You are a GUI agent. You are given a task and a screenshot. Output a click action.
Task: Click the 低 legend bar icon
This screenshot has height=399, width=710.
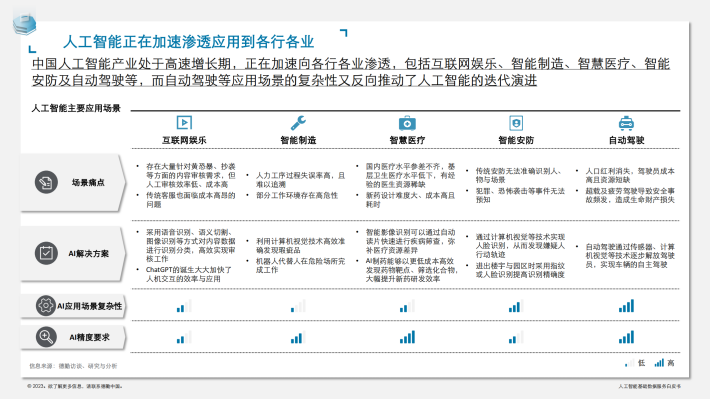click(630, 363)
